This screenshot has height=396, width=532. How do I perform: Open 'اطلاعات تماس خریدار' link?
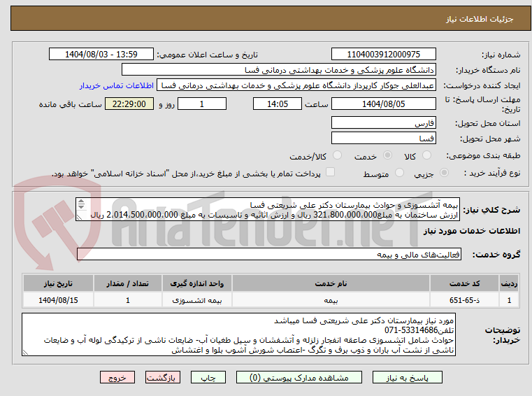tap(117, 85)
